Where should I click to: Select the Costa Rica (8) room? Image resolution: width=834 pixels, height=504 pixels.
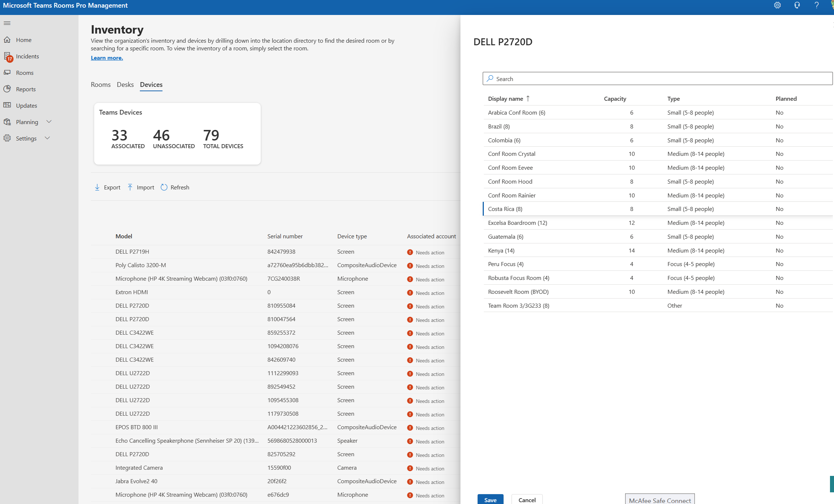coord(658,209)
